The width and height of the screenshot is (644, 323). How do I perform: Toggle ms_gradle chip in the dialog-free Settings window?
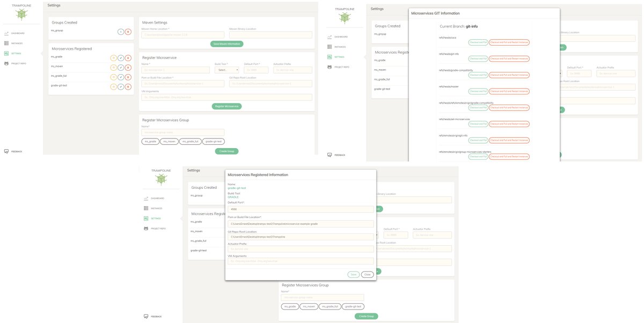[x=150, y=141]
